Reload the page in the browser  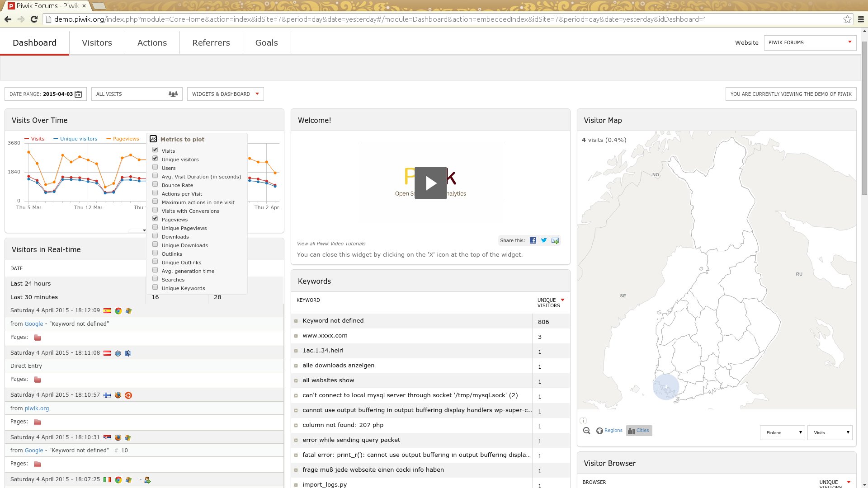34,19
